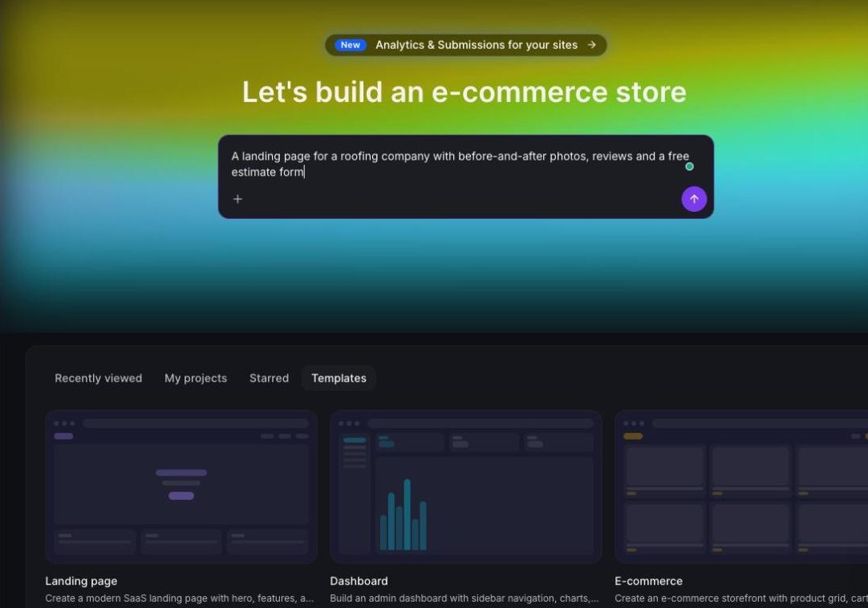Switch to the My projects tab
The image size is (868, 608).
coord(196,379)
